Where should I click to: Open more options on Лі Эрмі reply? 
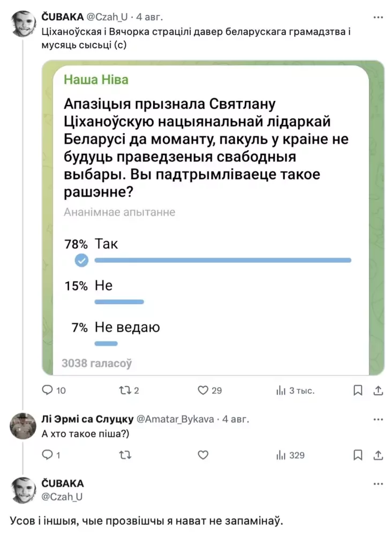(x=378, y=419)
